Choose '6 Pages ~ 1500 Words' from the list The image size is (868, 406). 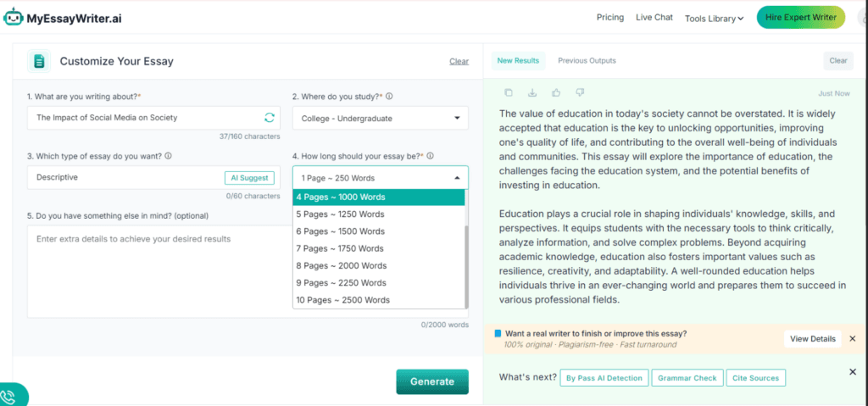click(340, 231)
